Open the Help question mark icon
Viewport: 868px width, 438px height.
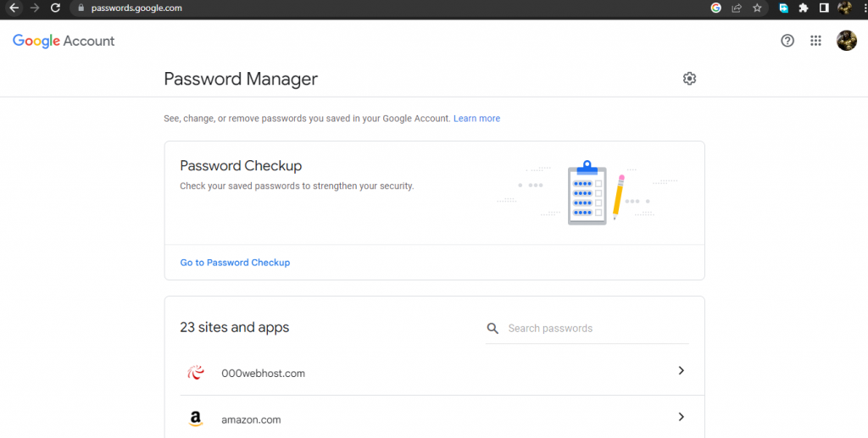tap(787, 41)
